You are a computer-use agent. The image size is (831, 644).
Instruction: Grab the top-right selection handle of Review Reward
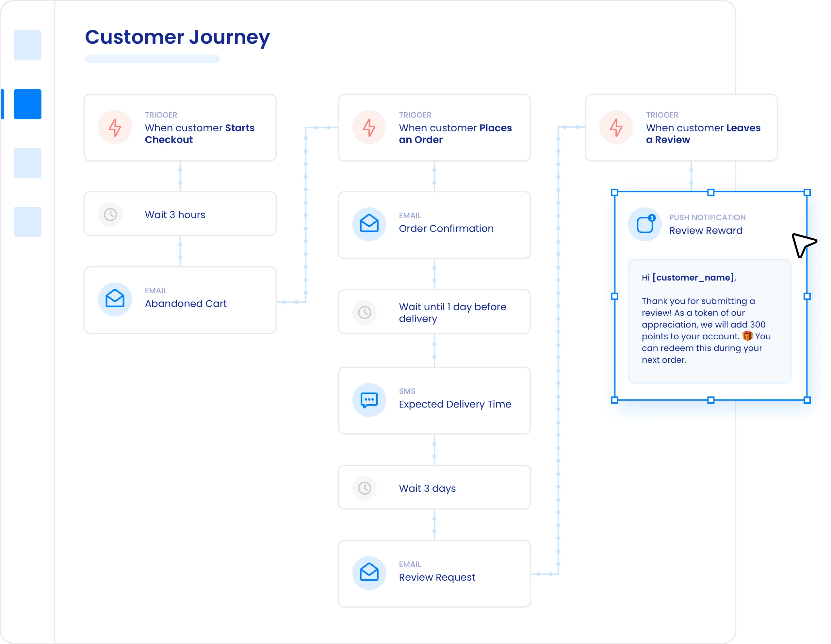click(807, 192)
